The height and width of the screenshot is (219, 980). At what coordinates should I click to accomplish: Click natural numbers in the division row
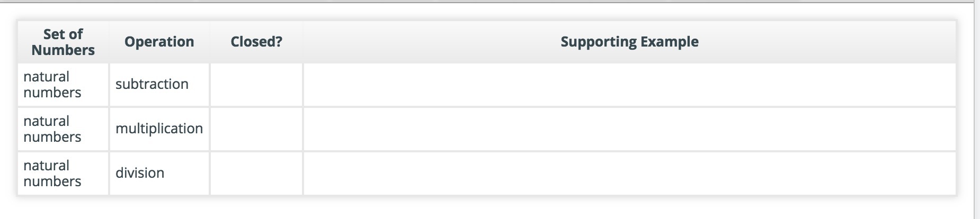click(x=52, y=174)
